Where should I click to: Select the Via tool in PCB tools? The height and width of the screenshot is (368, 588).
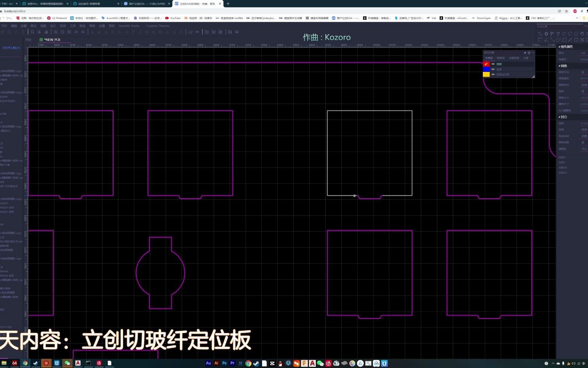[552, 34]
